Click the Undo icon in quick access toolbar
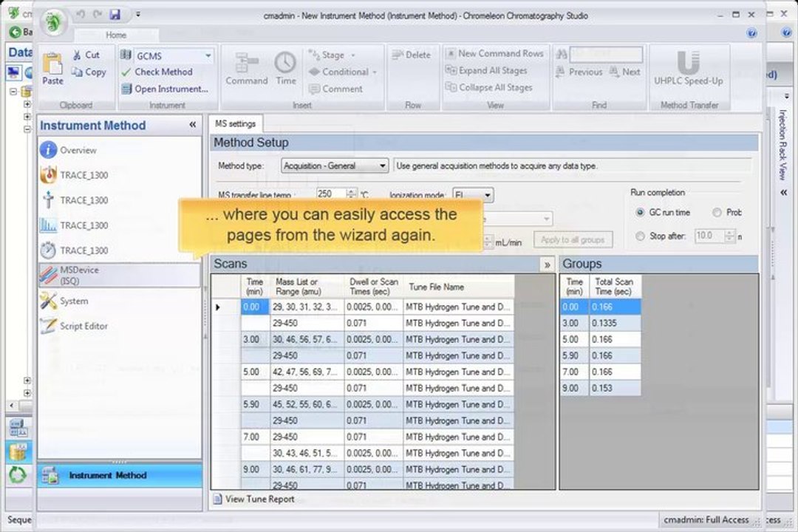The height and width of the screenshot is (532, 798). coord(81,15)
